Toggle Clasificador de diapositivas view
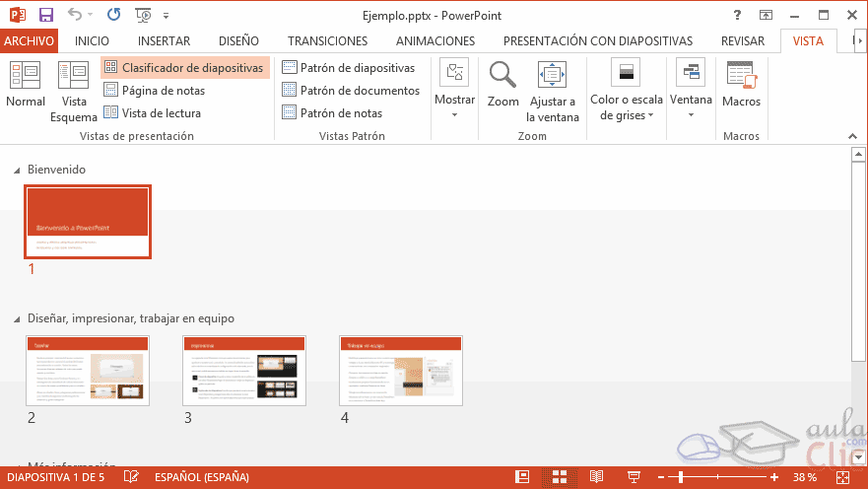The width and height of the screenshot is (868, 489). (184, 68)
